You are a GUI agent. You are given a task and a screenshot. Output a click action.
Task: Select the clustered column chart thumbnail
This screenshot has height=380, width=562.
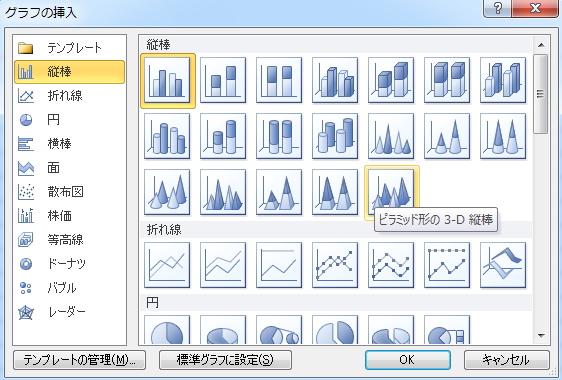coord(167,80)
